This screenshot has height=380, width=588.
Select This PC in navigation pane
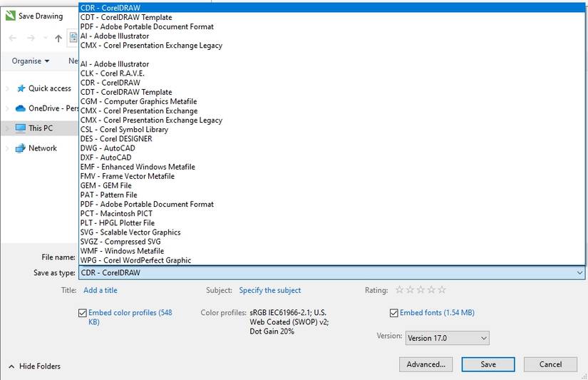point(41,128)
